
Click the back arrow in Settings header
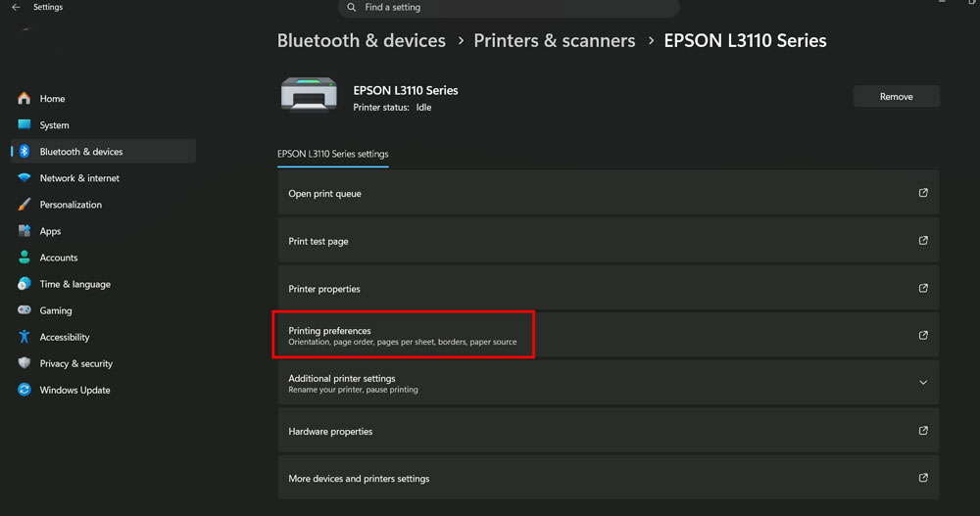point(16,7)
